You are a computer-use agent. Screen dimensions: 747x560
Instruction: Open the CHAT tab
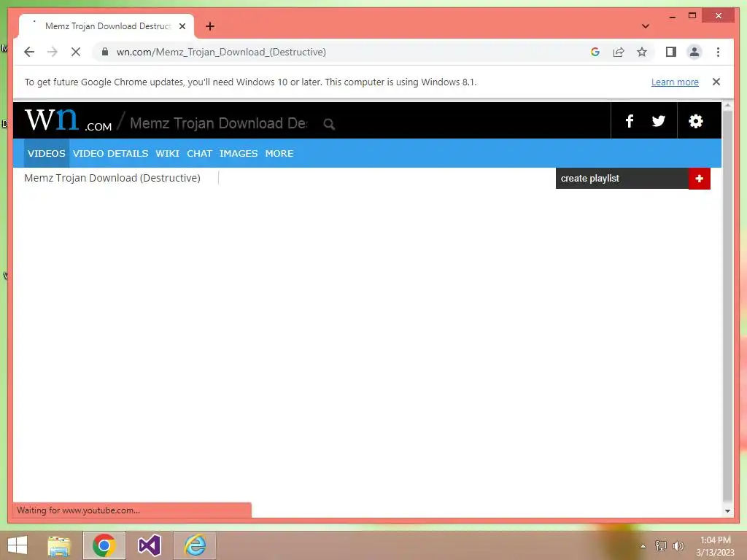(x=199, y=153)
